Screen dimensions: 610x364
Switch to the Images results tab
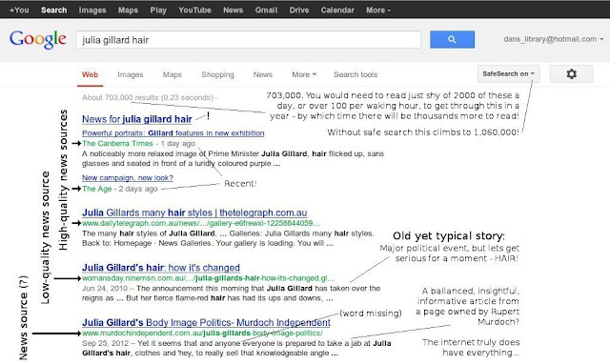click(x=131, y=74)
